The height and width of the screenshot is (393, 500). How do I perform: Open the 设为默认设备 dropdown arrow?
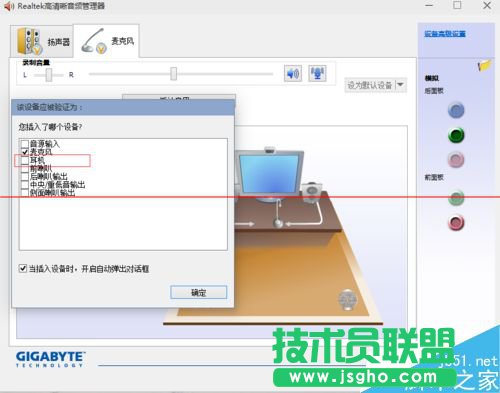pos(401,85)
